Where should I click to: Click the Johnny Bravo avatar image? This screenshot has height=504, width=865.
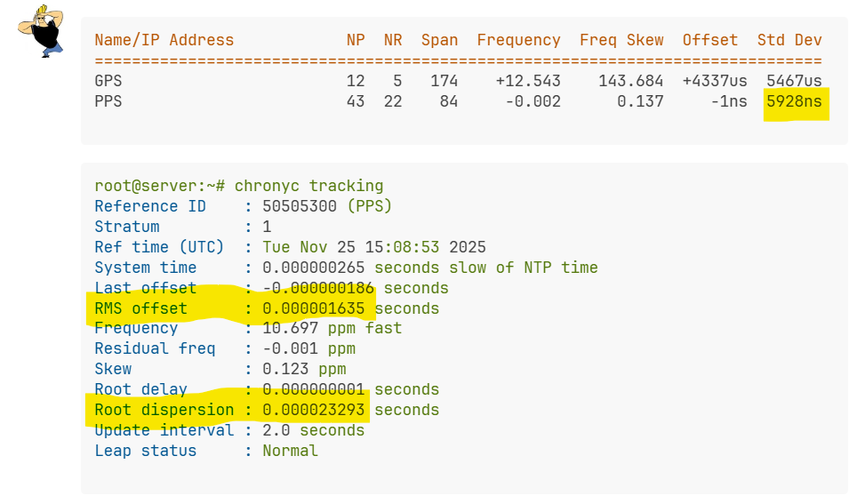[x=41, y=31]
